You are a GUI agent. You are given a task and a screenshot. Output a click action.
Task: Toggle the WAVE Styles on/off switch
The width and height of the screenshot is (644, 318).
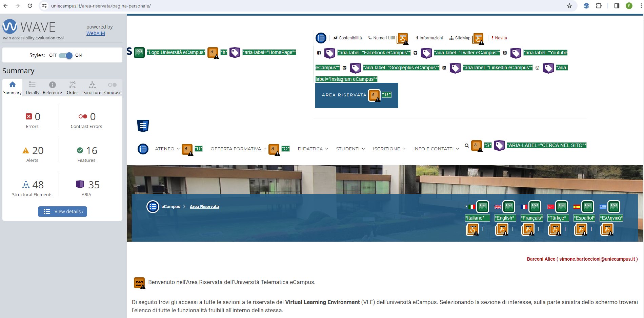(x=65, y=55)
